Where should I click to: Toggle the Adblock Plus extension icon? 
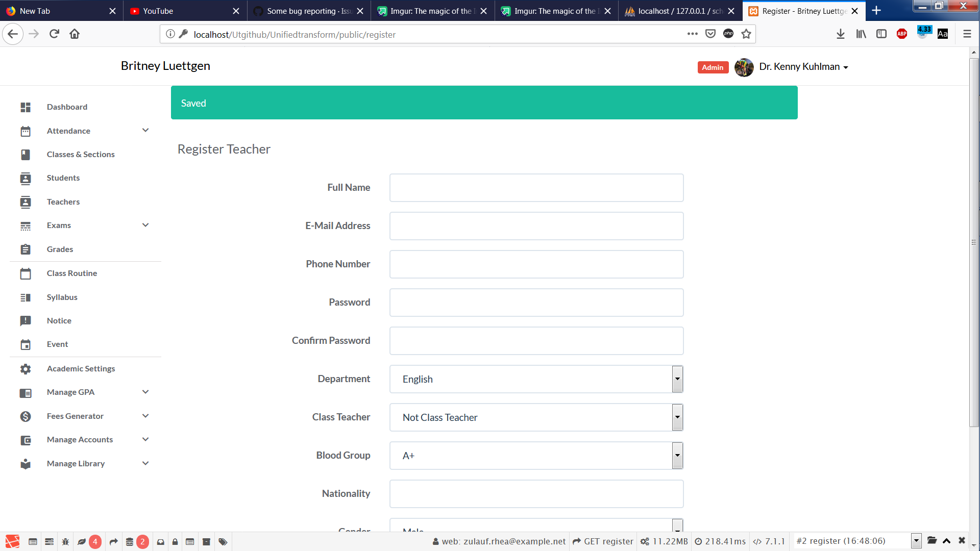(x=901, y=34)
